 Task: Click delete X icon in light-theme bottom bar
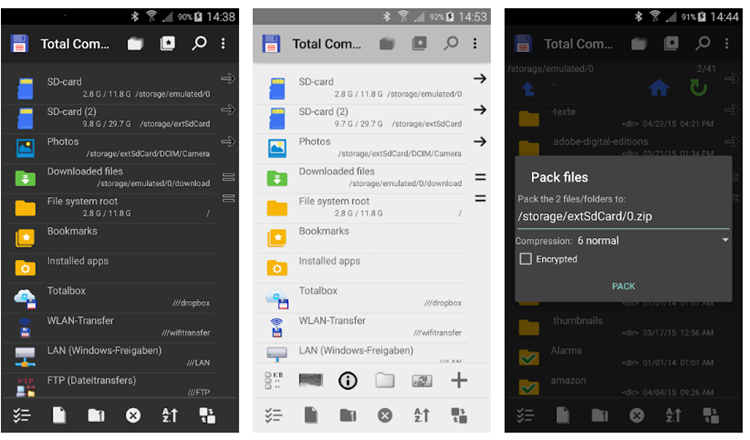[x=385, y=415]
